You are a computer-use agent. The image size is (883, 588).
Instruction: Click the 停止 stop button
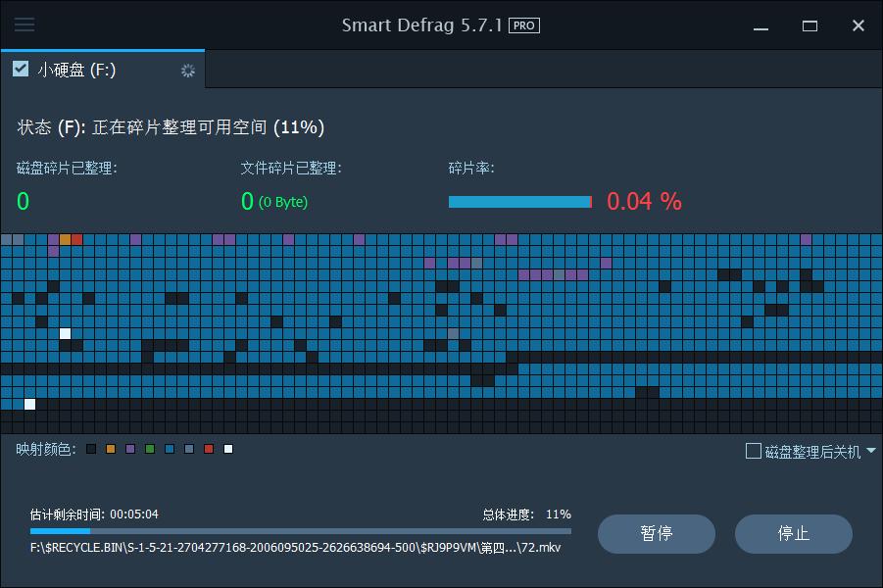[x=794, y=533]
